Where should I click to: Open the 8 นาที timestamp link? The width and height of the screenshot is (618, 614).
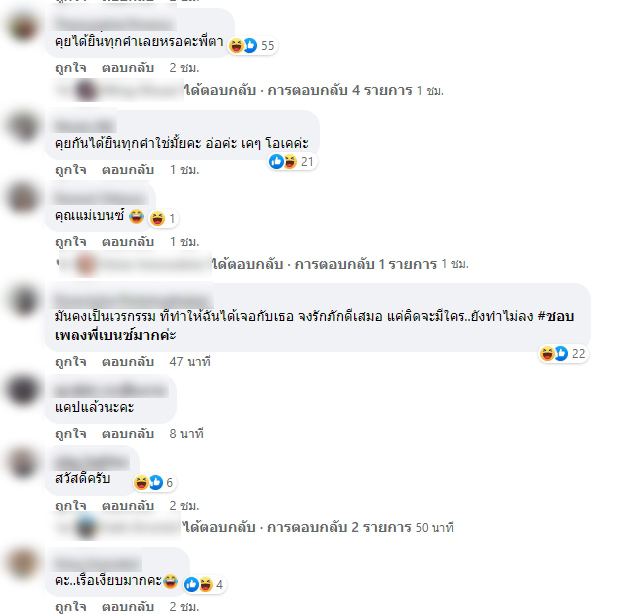pyautogui.click(x=186, y=434)
